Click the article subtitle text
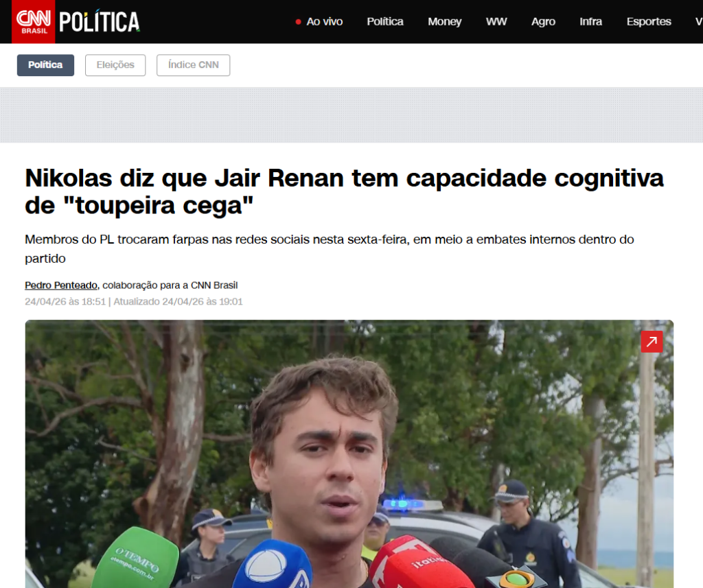Screen dimensions: 703x588 pos(329,249)
